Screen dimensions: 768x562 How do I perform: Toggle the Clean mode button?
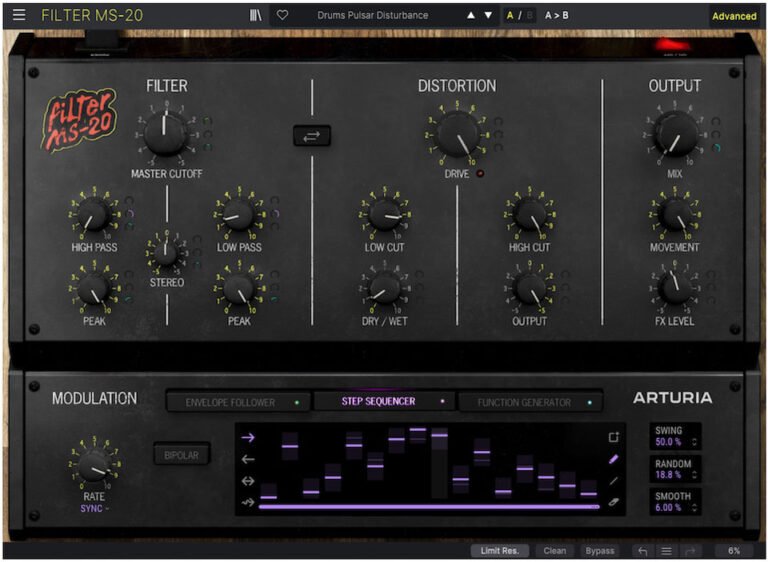click(554, 551)
